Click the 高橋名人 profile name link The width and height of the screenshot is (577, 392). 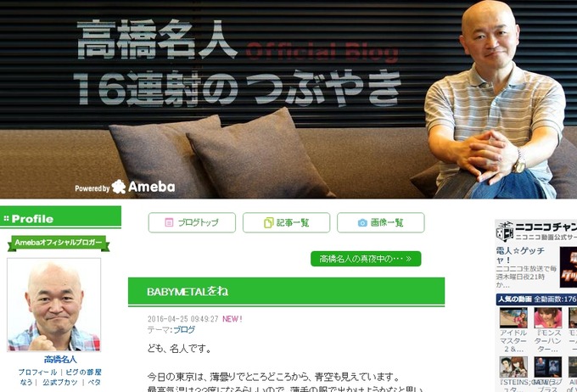pyautogui.click(x=60, y=359)
